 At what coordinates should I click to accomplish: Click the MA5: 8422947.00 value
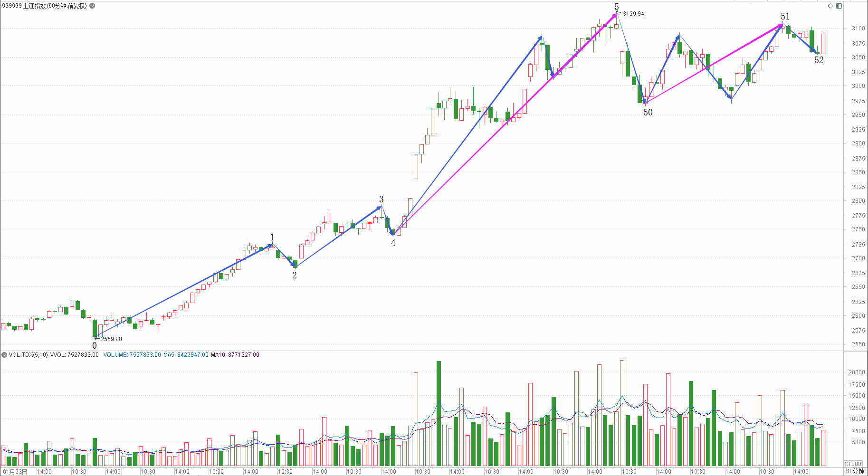coord(186,355)
